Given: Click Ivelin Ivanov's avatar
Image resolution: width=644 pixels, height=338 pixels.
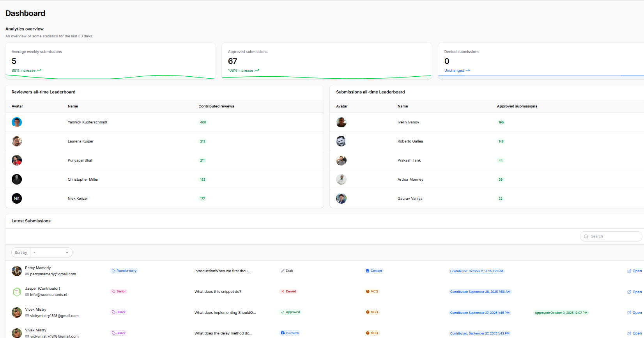Looking at the screenshot, I should click(x=341, y=122).
